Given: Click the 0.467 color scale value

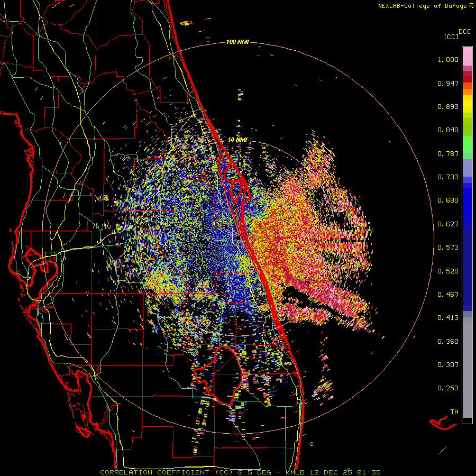Looking at the screenshot, I should pyautogui.click(x=448, y=295).
